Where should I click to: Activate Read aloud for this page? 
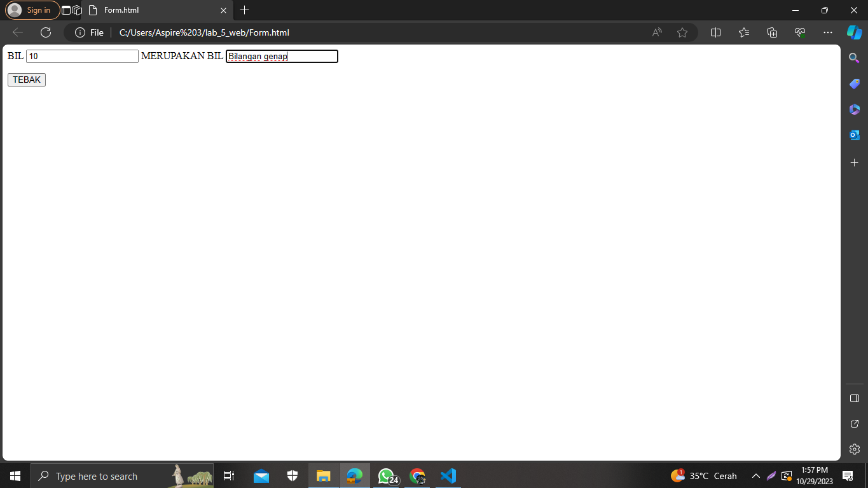click(656, 32)
